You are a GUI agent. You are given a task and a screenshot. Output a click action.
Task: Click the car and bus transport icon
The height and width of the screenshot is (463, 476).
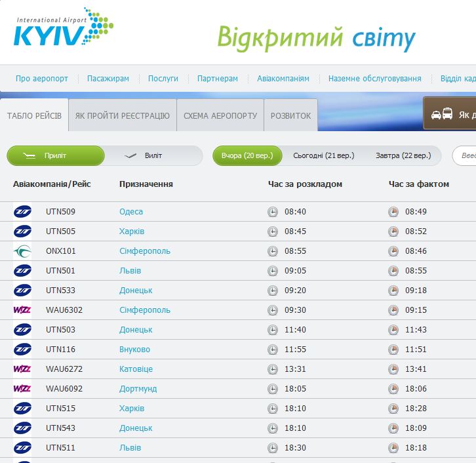pyautogui.click(x=442, y=114)
